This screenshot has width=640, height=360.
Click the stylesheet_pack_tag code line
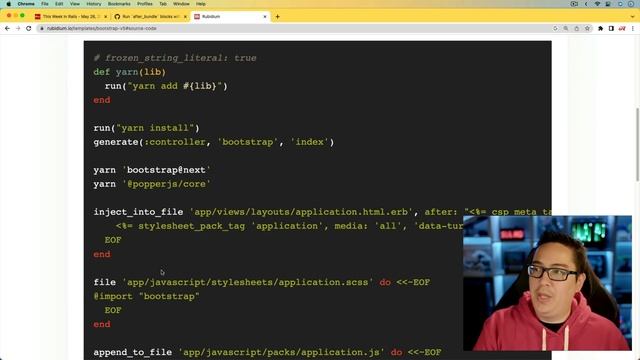click(289, 226)
